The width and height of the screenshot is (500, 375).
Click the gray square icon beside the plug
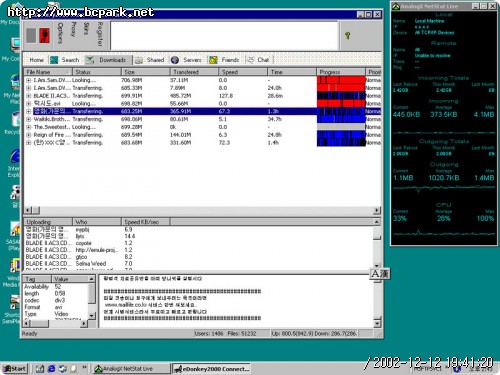click(31, 35)
